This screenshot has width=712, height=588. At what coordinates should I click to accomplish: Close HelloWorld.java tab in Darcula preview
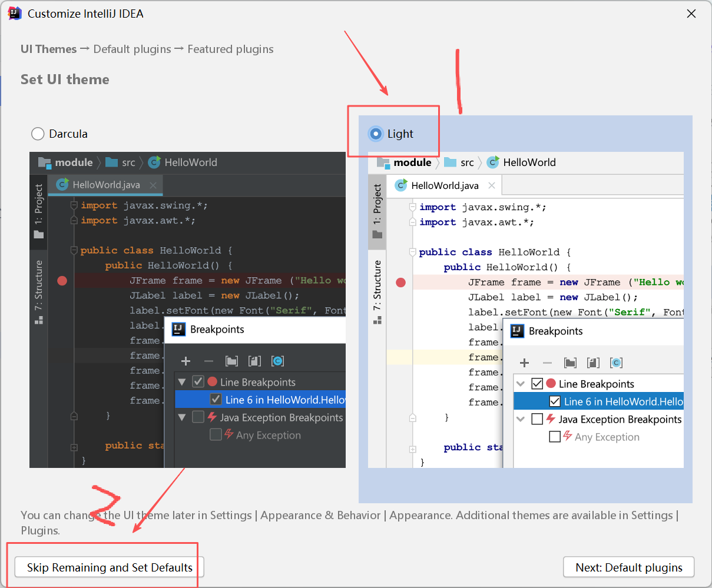[x=153, y=185]
